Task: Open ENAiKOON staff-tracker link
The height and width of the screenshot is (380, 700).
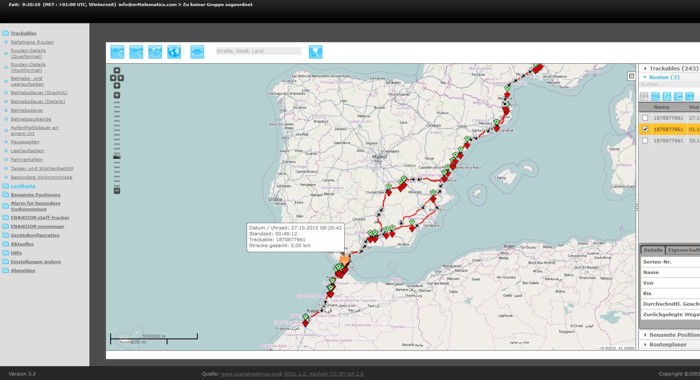Action: click(x=40, y=217)
